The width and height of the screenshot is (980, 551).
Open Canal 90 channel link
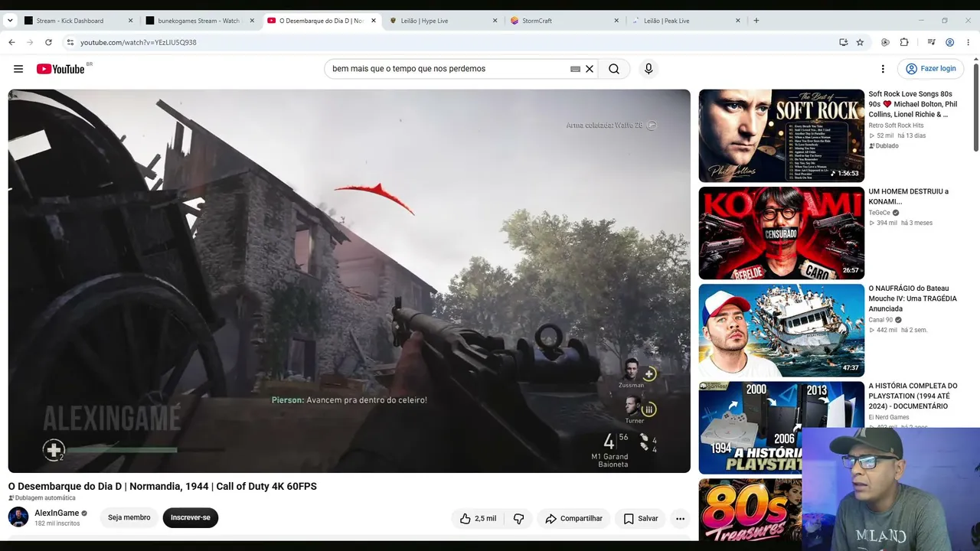pos(880,320)
